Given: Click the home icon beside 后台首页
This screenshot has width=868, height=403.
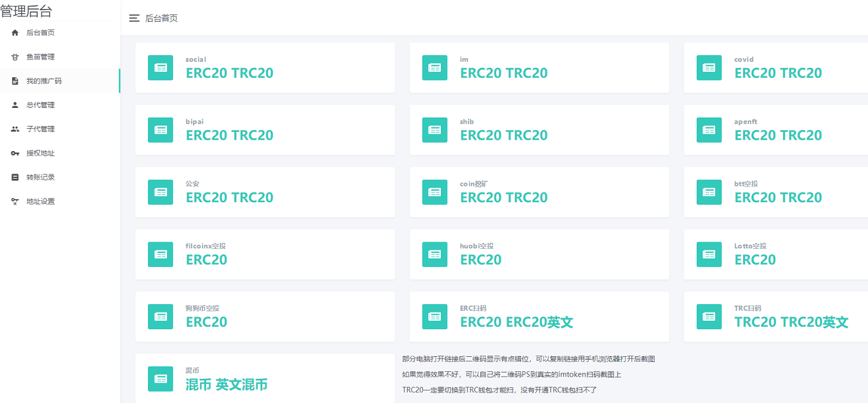Looking at the screenshot, I should point(14,32).
